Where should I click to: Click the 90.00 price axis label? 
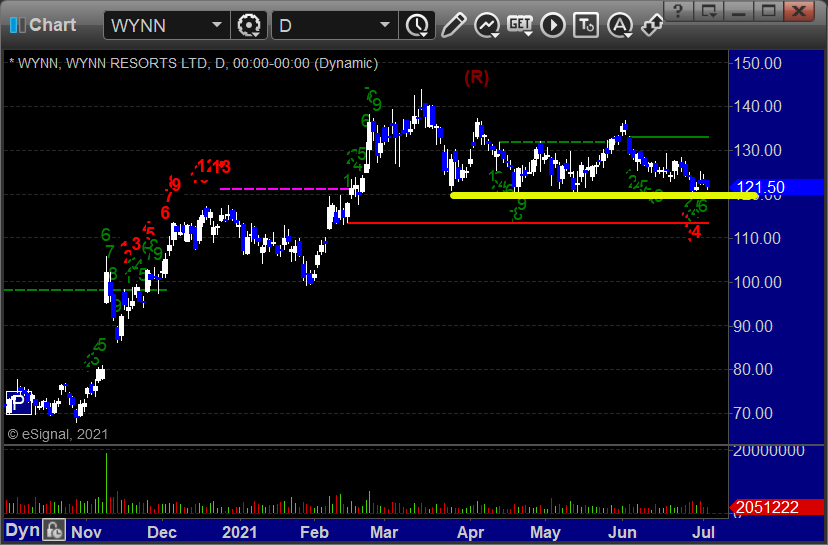(x=753, y=326)
